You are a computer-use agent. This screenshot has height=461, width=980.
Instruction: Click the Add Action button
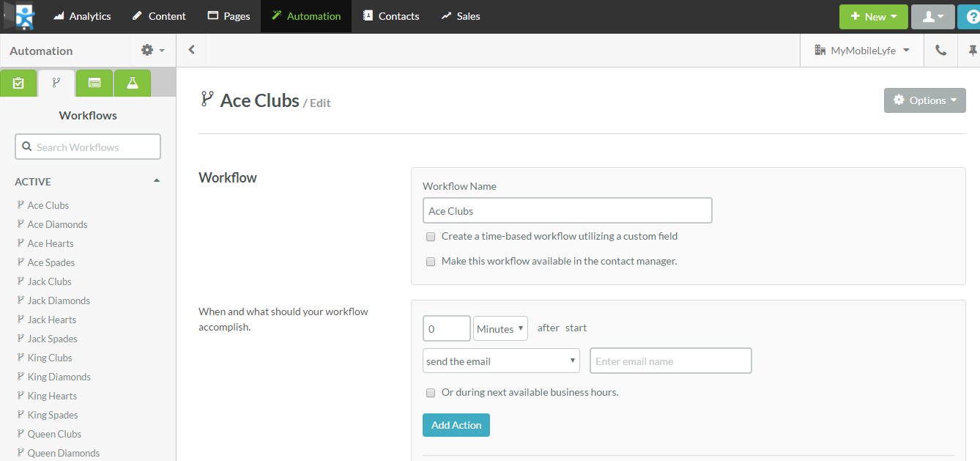[456, 425]
